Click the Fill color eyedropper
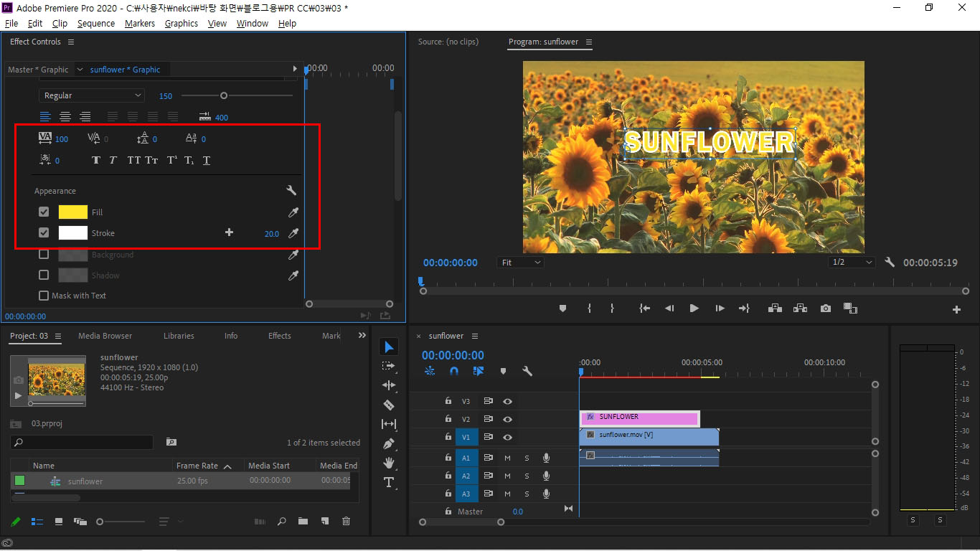 pyautogui.click(x=293, y=212)
